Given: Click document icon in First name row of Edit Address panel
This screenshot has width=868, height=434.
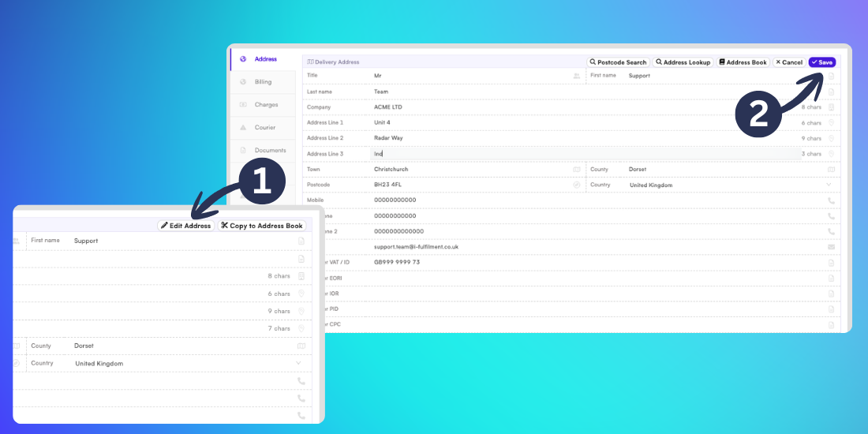Looking at the screenshot, I should tap(301, 241).
